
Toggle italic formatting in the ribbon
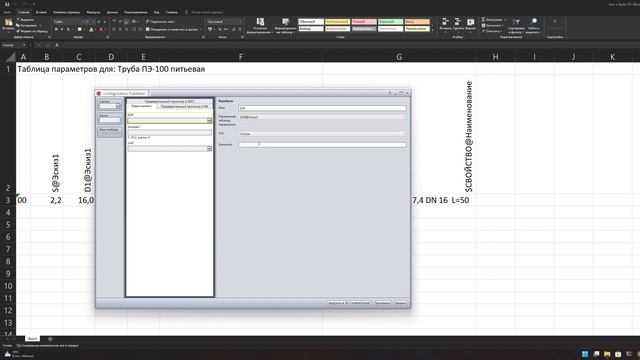click(x=62, y=29)
